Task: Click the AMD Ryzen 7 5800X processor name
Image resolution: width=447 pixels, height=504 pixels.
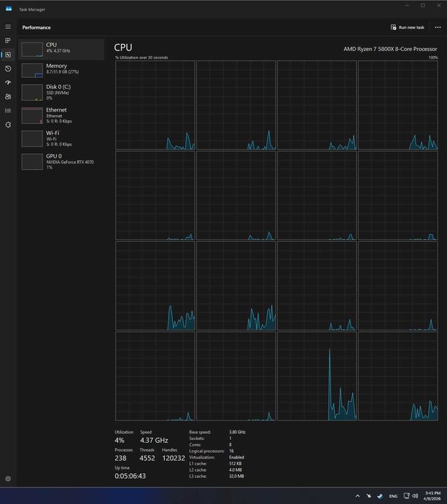Action: tap(390, 49)
